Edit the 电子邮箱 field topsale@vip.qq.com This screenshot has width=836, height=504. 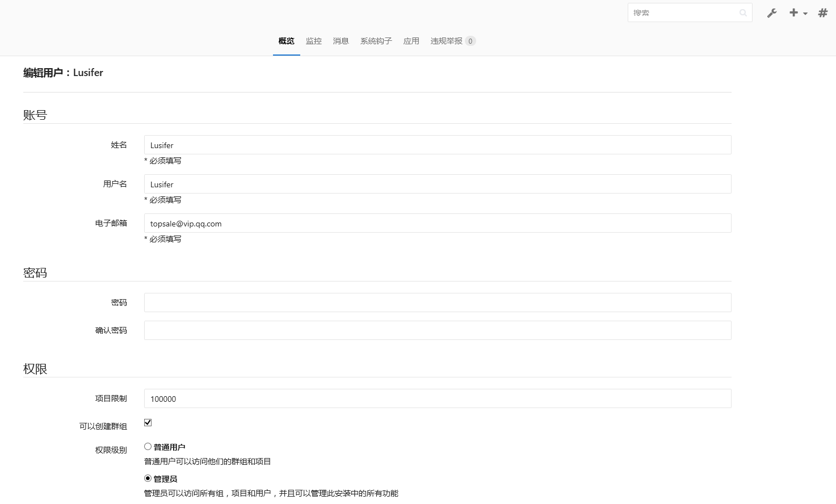[x=438, y=223]
